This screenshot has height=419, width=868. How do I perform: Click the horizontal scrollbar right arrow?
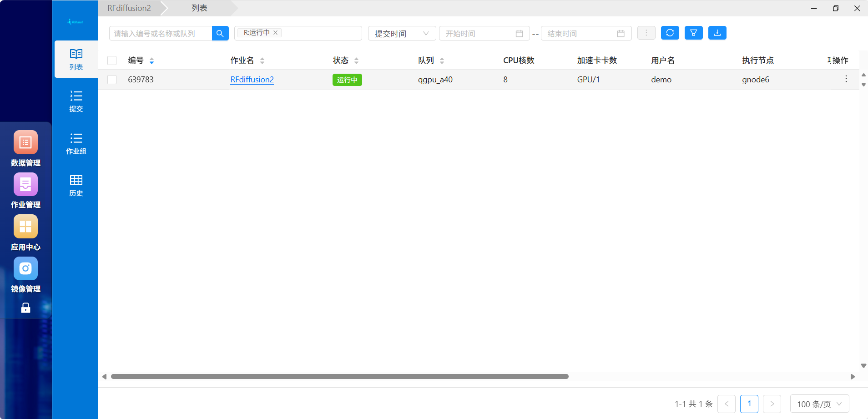[x=853, y=377]
